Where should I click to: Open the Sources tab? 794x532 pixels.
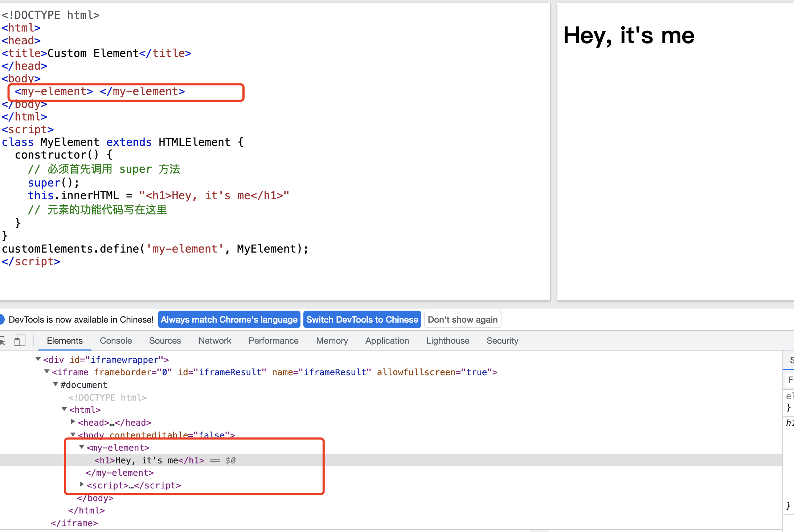(165, 341)
